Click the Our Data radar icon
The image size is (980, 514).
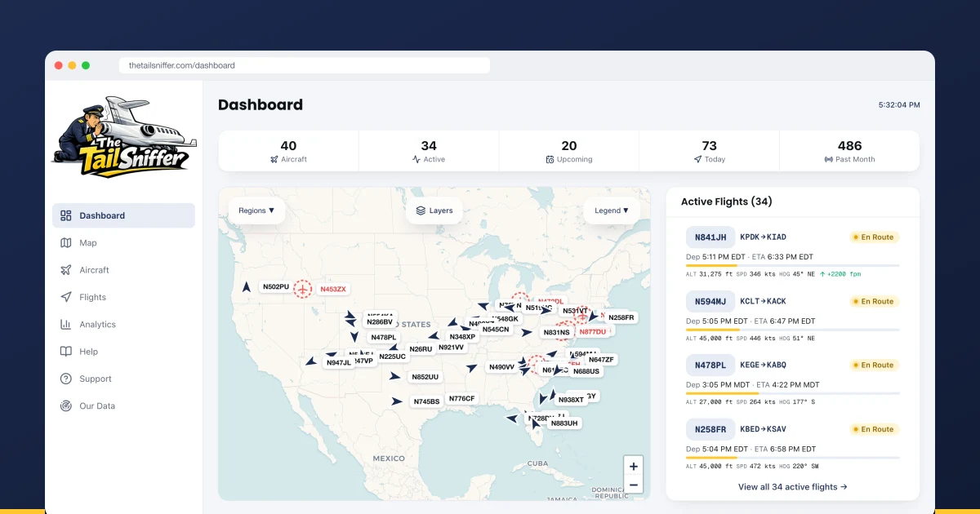tap(66, 406)
